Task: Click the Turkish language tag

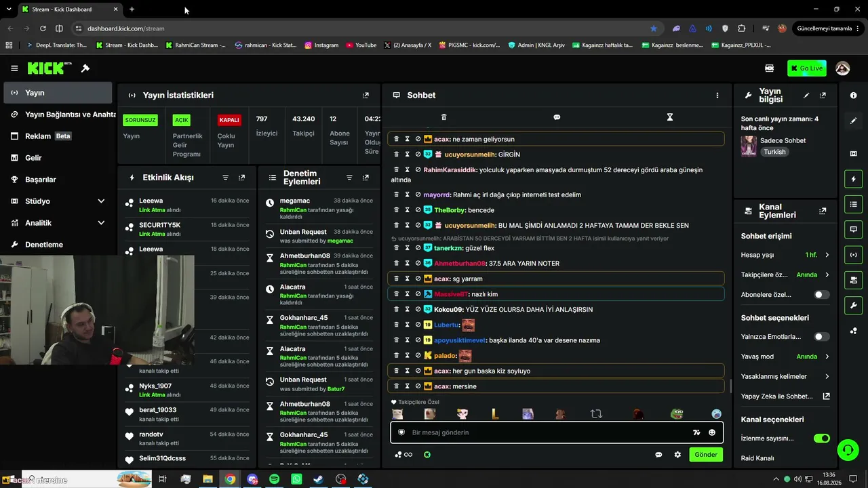Action: coord(774,152)
